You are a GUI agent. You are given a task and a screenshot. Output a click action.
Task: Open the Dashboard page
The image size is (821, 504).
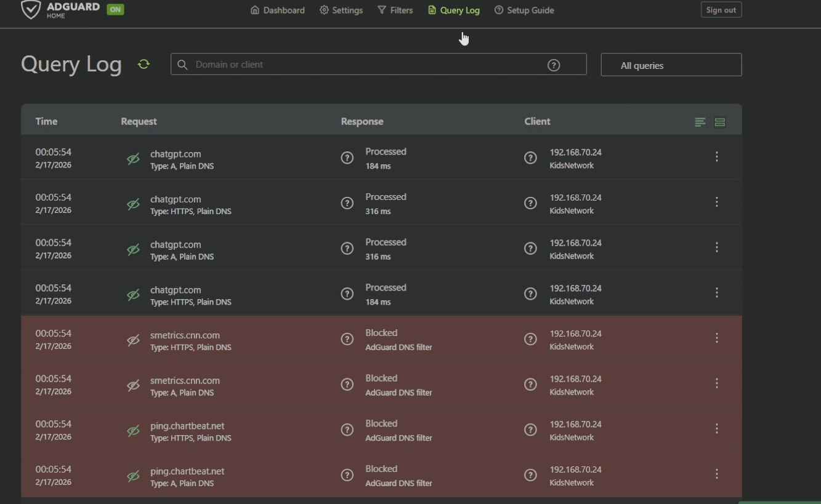(277, 10)
